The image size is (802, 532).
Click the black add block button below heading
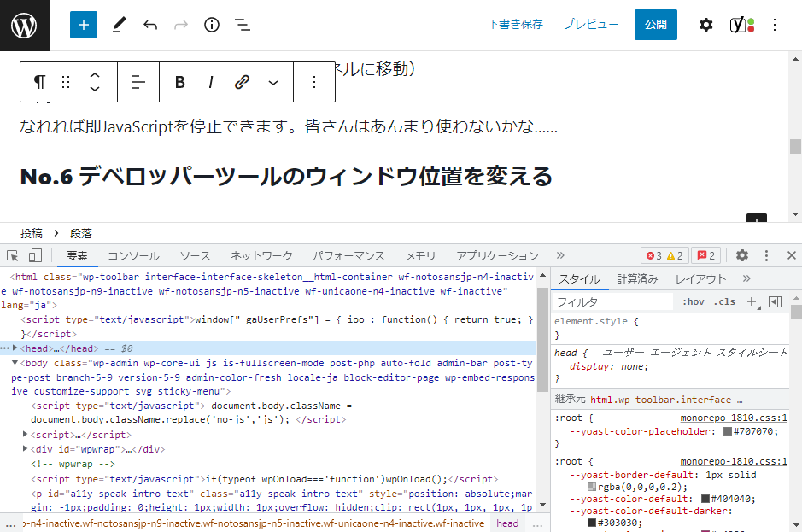757,219
